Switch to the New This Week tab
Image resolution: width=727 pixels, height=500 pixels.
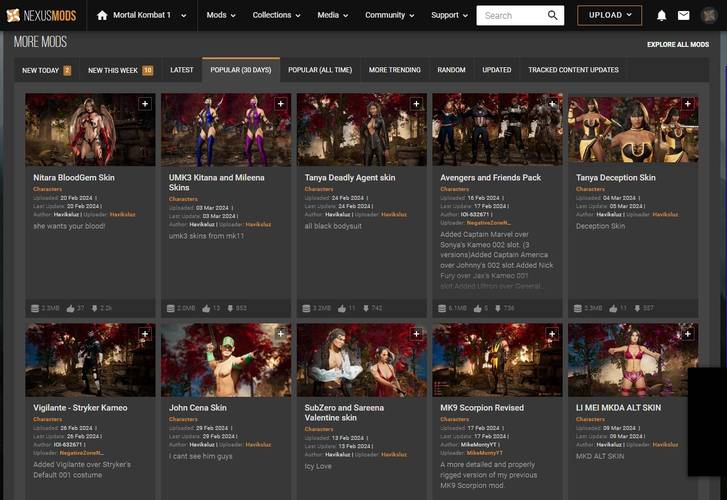(x=120, y=71)
